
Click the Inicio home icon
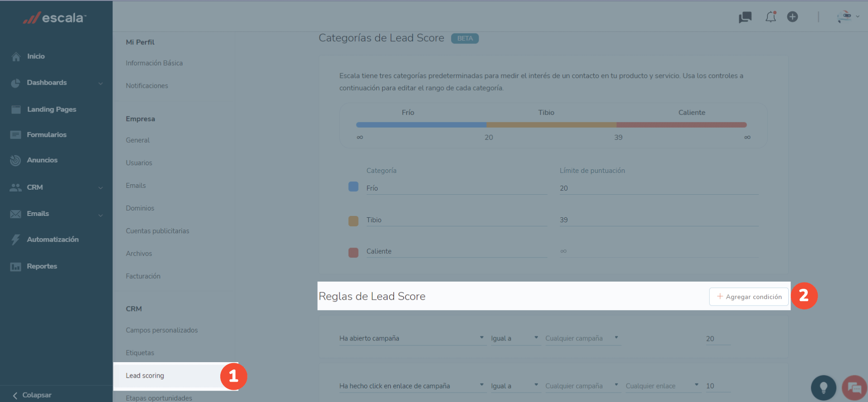pos(16,57)
